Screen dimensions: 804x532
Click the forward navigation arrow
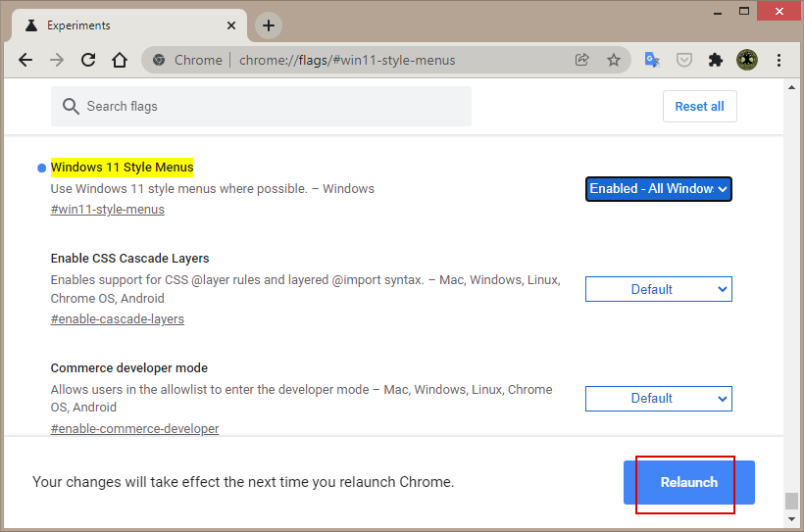tap(57, 60)
